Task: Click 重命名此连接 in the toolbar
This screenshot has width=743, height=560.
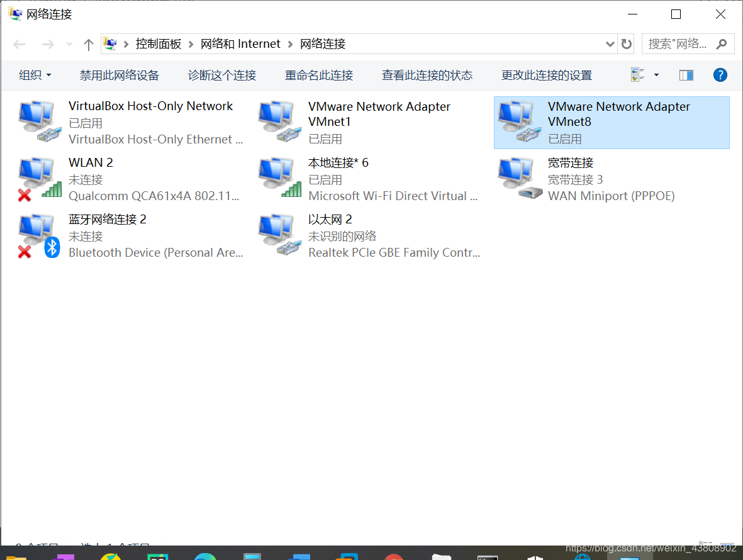Action: coord(319,75)
